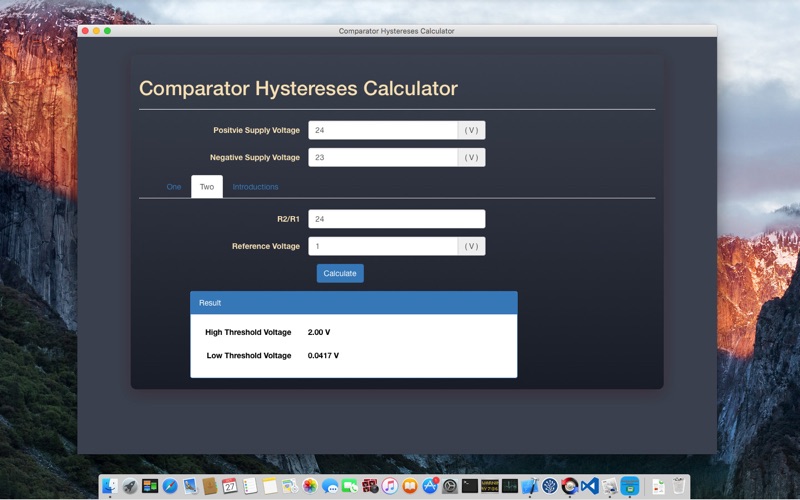The width and height of the screenshot is (800, 500).
Task: Open iTunes music note icon
Action: pyautogui.click(x=390, y=486)
